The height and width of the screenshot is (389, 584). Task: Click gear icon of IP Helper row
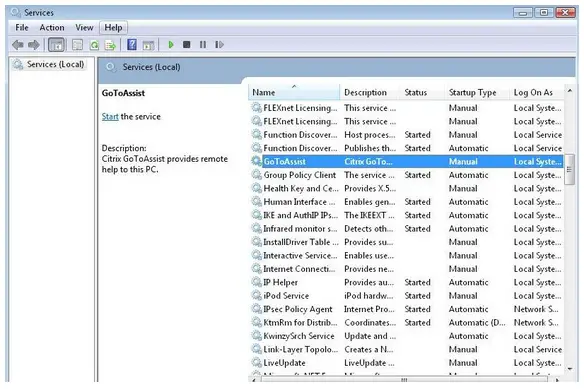tap(256, 282)
